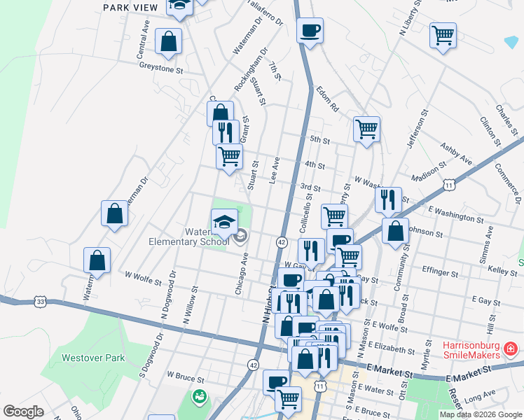
Task: Select the Effinger St label
Action: pos(440,272)
